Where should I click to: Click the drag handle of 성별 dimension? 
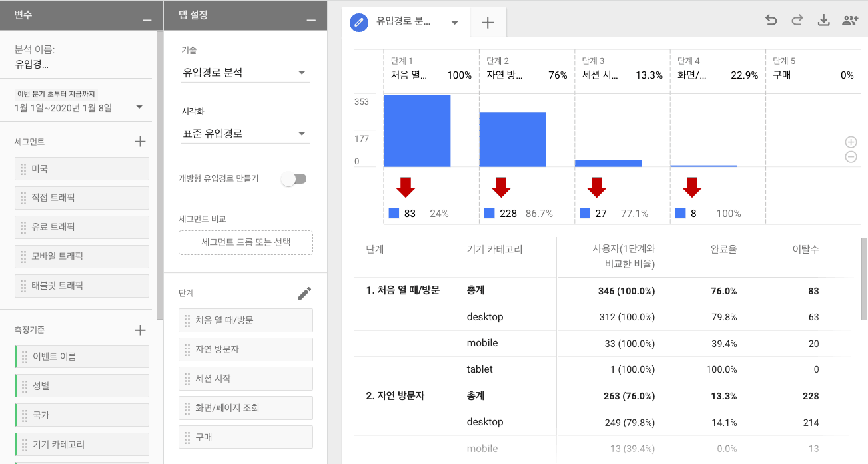click(x=25, y=386)
